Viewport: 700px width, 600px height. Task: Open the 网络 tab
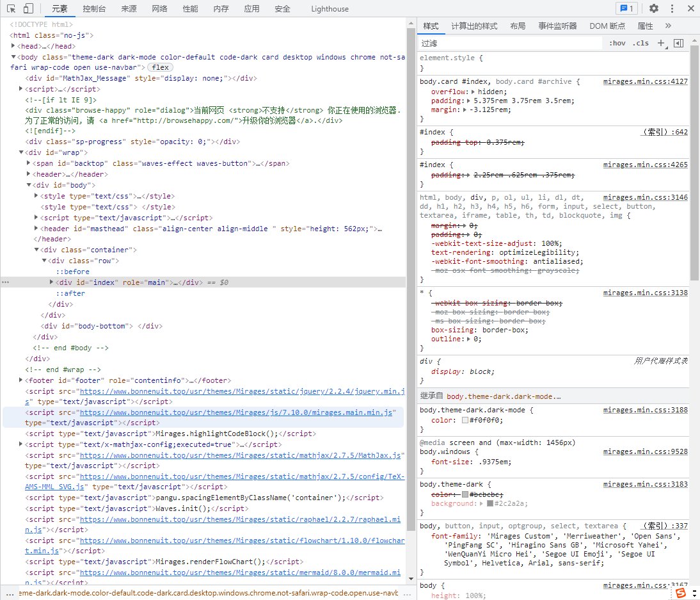159,8
